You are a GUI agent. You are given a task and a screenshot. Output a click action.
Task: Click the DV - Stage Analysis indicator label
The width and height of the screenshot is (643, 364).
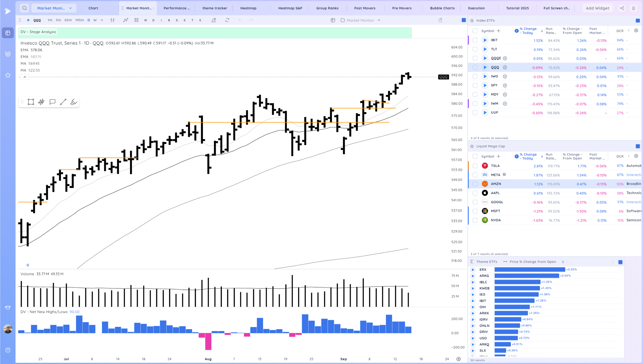click(x=38, y=32)
